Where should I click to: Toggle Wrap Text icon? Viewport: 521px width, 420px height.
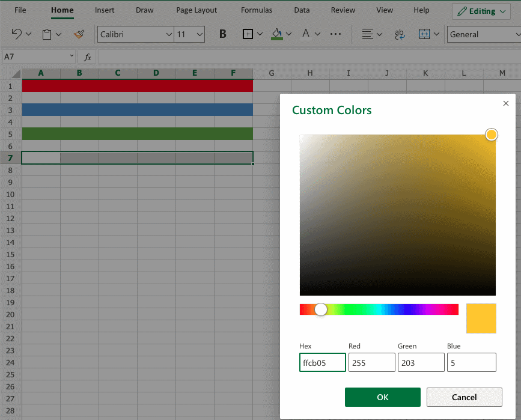tap(399, 34)
